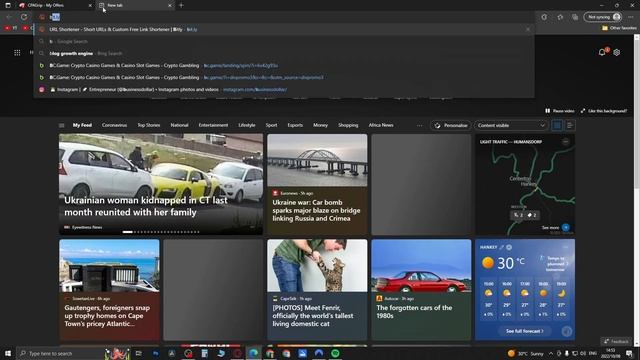
Task: Click the first carousel indicator dot
Action: (127, 232)
